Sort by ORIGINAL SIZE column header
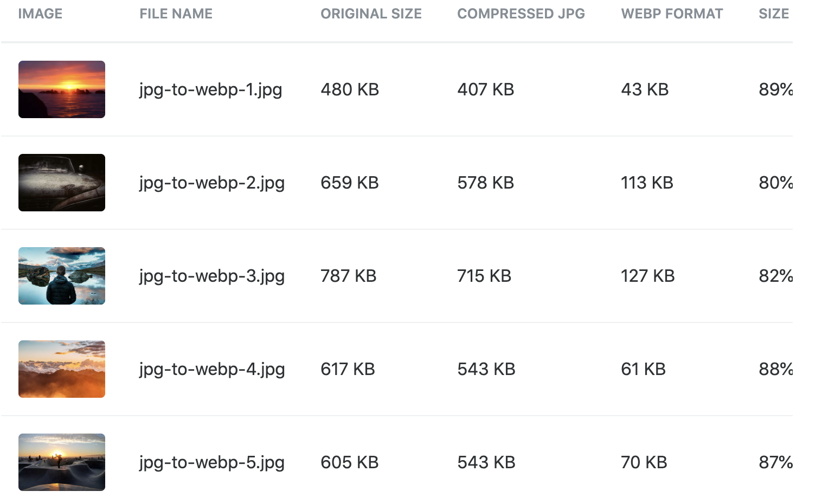The height and width of the screenshot is (504, 822). tap(371, 14)
